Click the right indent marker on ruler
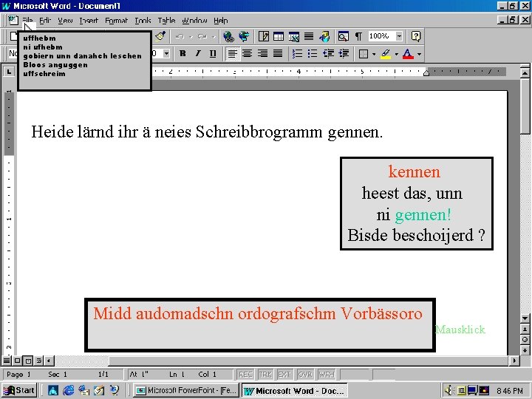The image size is (532, 399). coord(426,73)
